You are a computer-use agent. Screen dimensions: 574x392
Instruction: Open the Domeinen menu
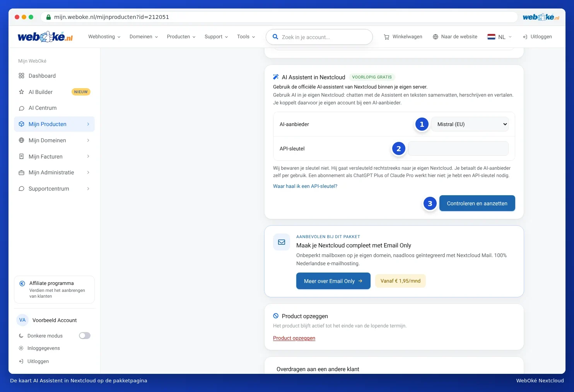click(x=144, y=37)
